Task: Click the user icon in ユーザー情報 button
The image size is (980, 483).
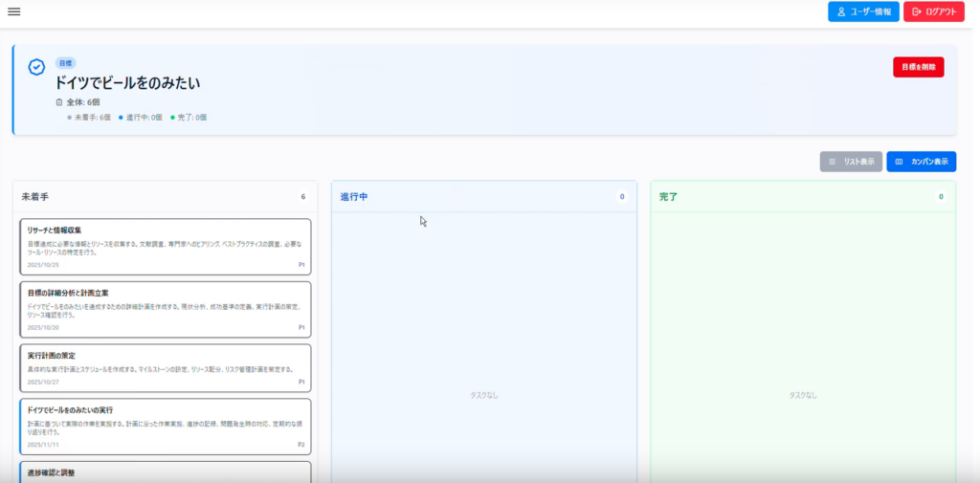Action: click(x=841, y=11)
